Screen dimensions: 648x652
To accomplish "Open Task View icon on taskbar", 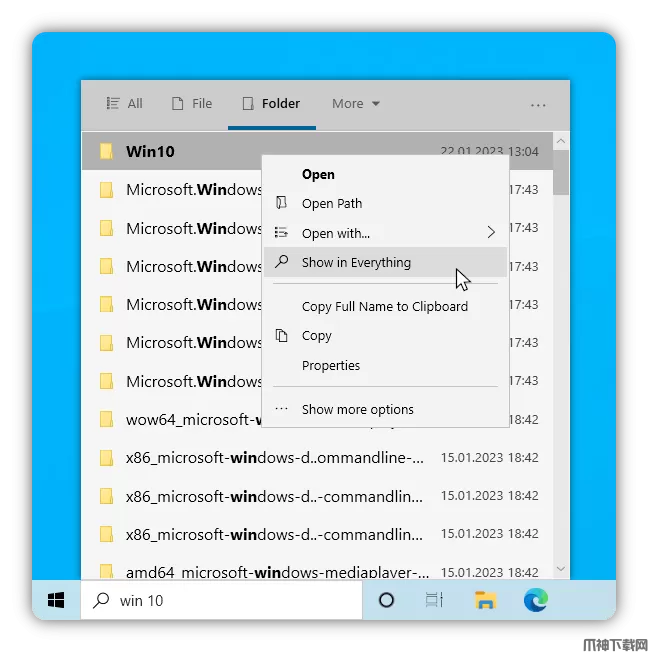I will (434, 600).
